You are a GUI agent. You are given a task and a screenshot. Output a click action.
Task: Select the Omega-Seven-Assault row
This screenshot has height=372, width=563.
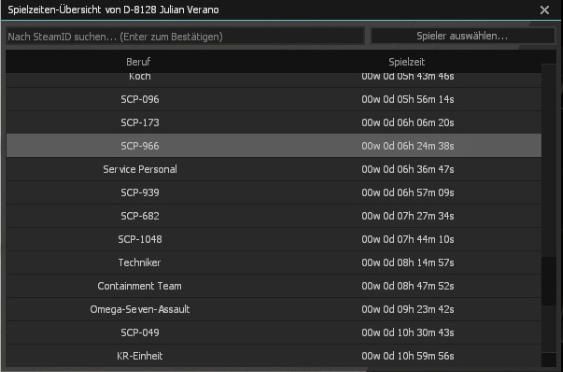pos(274,309)
